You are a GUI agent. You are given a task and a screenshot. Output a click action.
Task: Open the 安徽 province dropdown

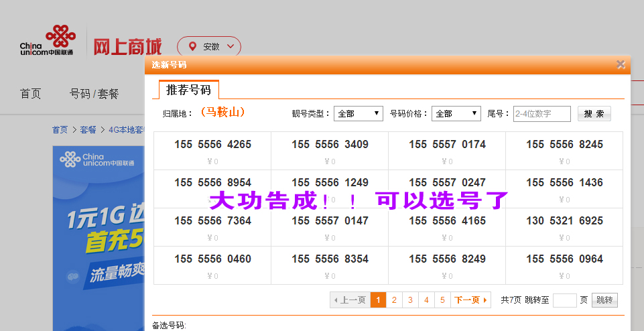click(x=209, y=47)
